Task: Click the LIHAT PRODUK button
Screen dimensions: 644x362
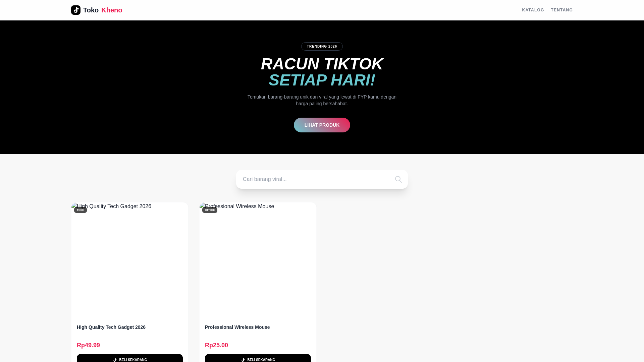Action: tap(322, 125)
